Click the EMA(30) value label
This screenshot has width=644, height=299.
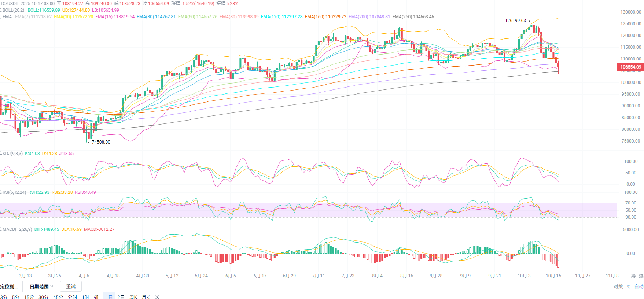point(156,17)
